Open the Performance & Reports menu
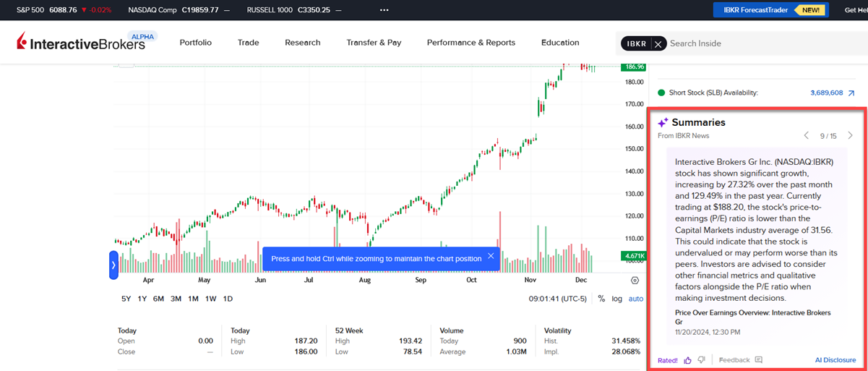This screenshot has width=868, height=371. [471, 43]
